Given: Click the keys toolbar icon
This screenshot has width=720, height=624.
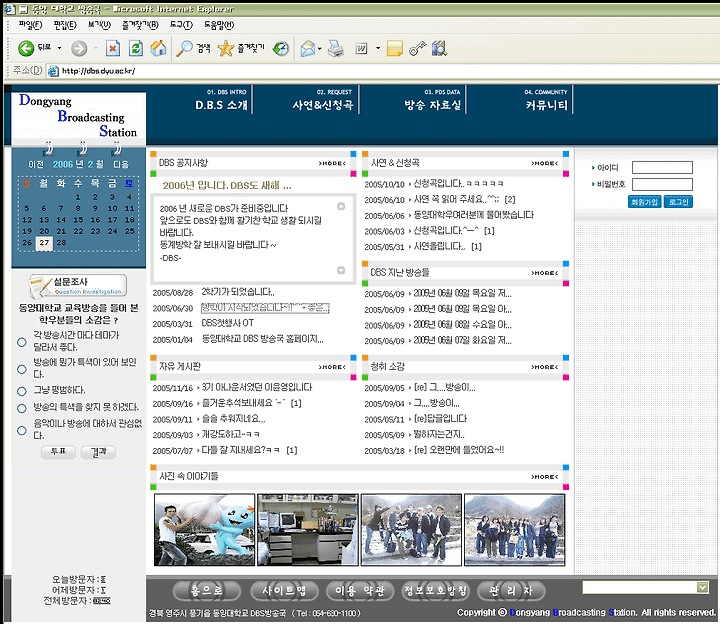Looking at the screenshot, I should (x=417, y=48).
